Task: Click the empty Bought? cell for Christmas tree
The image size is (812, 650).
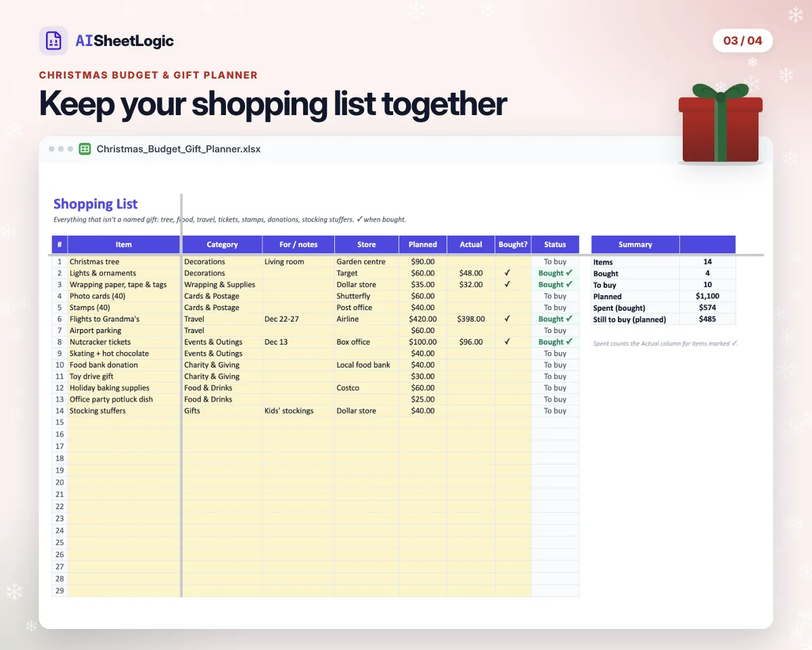Action: tap(513, 262)
